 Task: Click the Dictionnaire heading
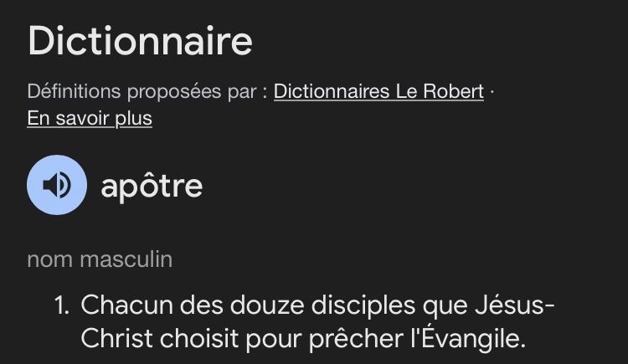[140, 42]
